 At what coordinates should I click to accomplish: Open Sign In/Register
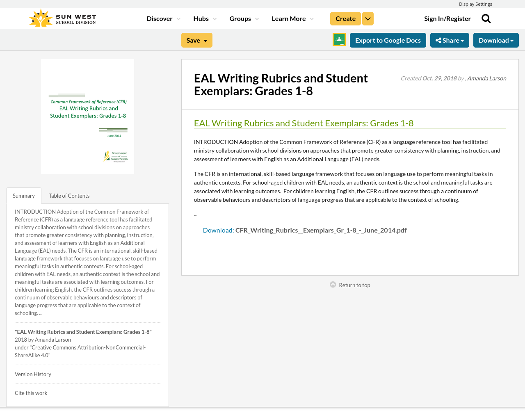(x=447, y=18)
